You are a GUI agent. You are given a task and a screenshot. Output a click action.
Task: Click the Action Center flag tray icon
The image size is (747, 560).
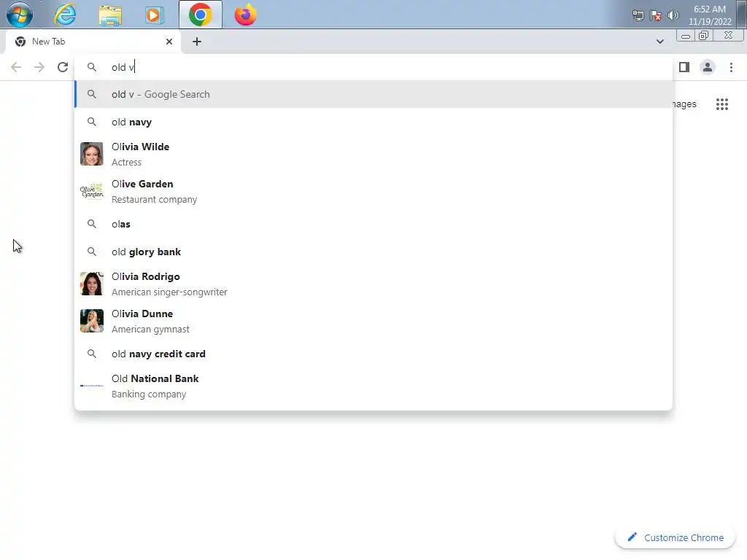(x=656, y=15)
